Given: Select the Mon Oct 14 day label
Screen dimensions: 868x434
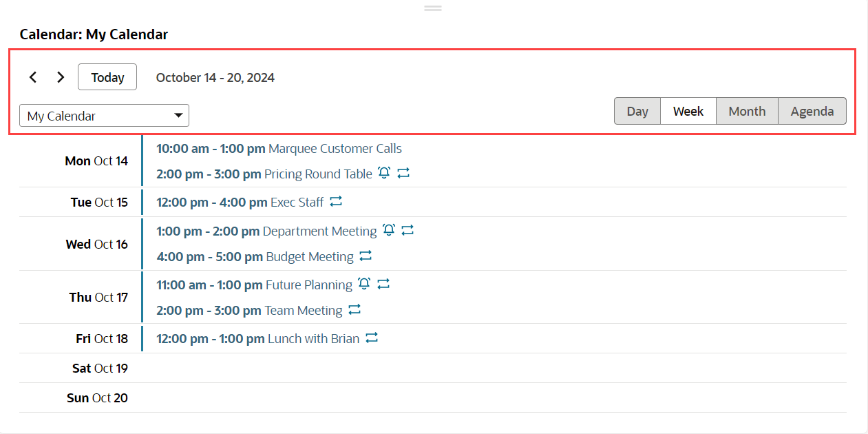Looking at the screenshot, I should tap(96, 161).
